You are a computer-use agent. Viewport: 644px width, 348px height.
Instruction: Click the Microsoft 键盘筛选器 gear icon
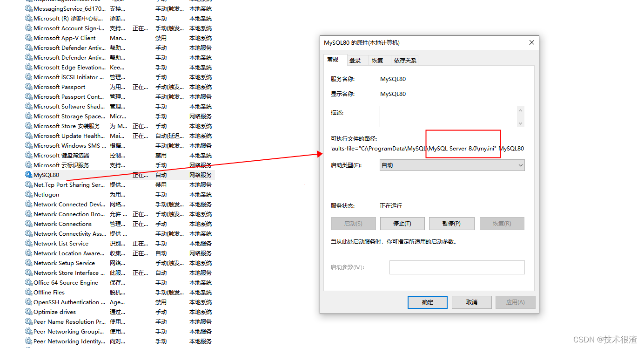[28, 156]
